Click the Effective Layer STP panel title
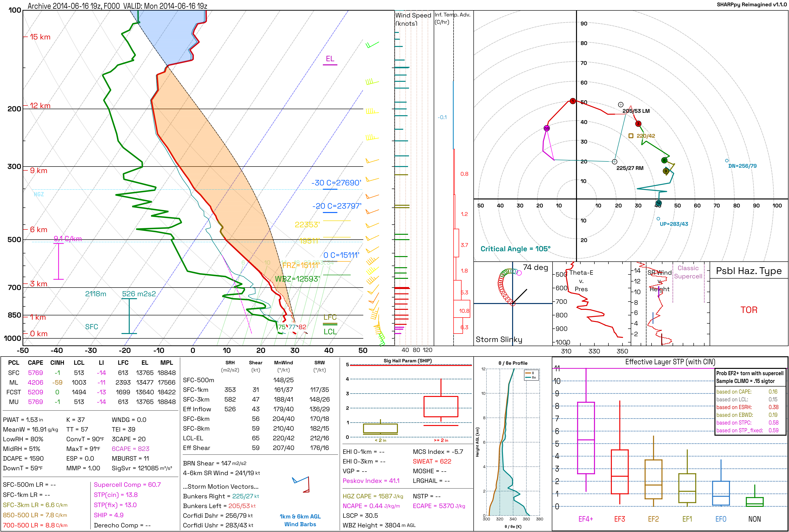Image resolution: width=789 pixels, height=532 pixels. [670, 362]
